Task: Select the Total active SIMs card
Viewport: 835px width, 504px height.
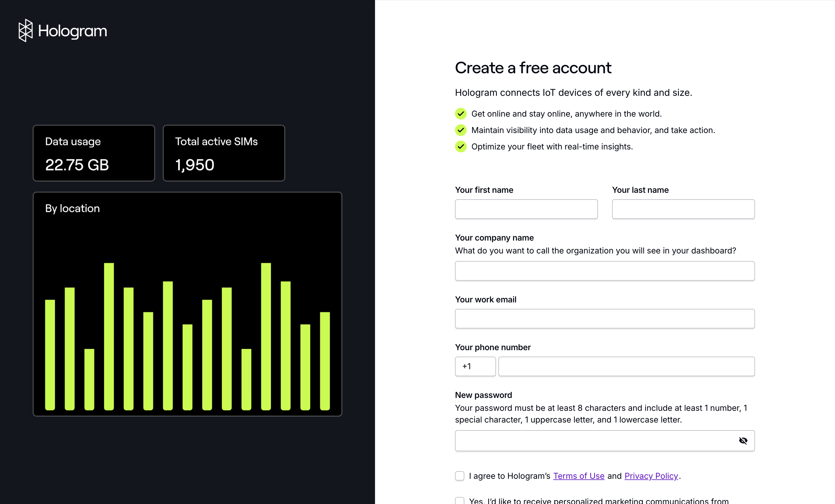Action: pyautogui.click(x=224, y=153)
